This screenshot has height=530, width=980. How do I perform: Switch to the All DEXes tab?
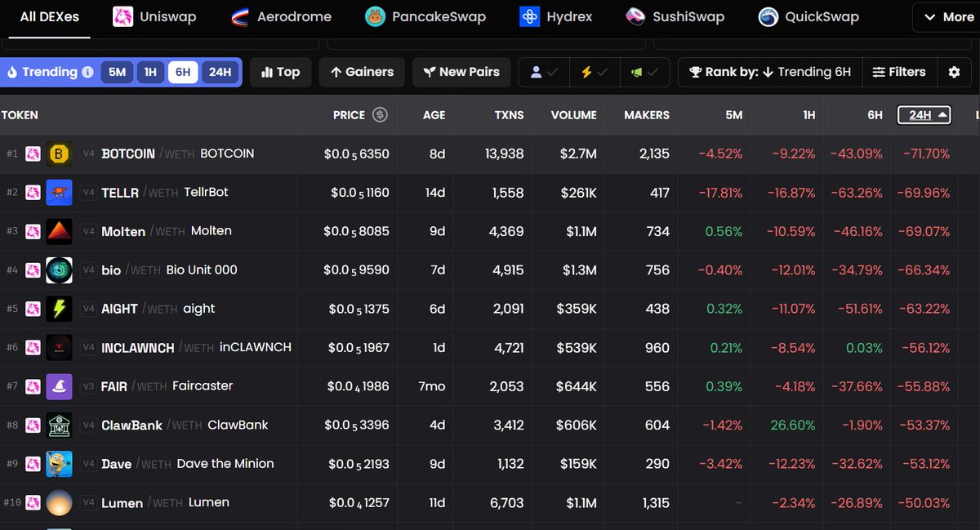pyautogui.click(x=49, y=16)
